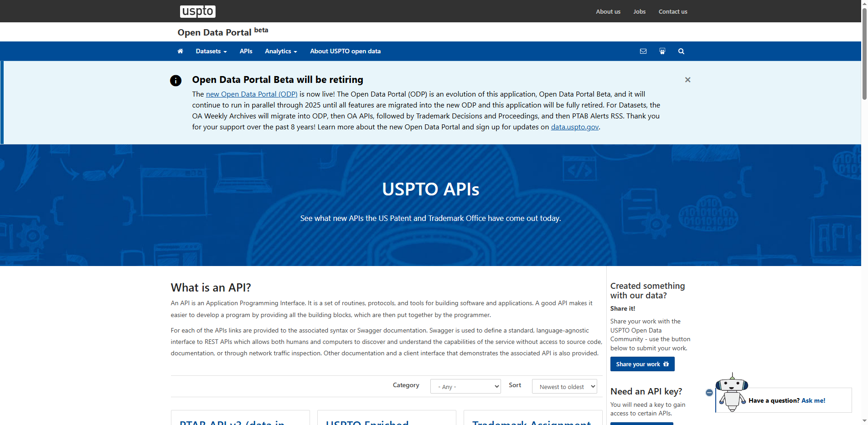Dismiss the retirement notice with the X
The image size is (868, 425).
point(687,79)
